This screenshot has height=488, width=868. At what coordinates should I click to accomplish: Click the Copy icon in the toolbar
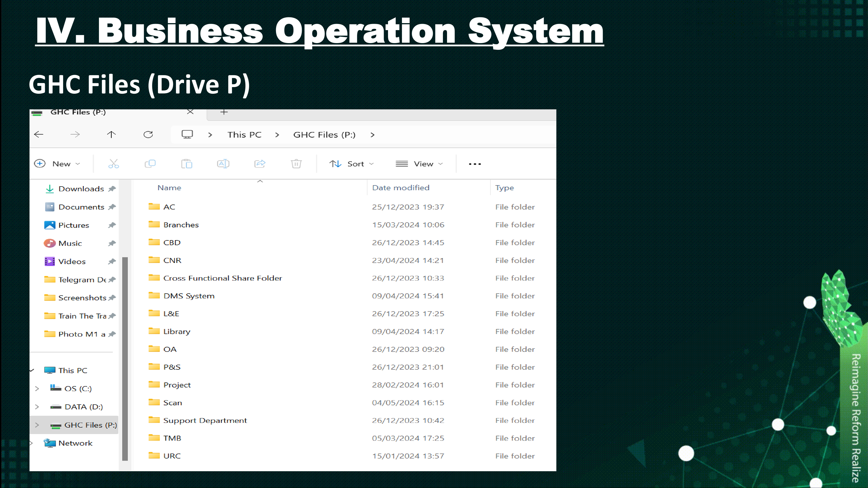pyautogui.click(x=150, y=164)
